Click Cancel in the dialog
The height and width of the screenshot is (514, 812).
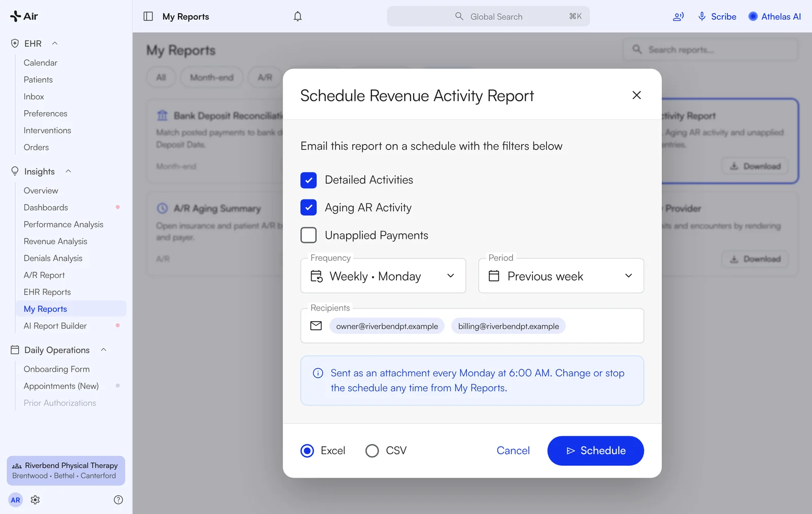click(x=513, y=451)
